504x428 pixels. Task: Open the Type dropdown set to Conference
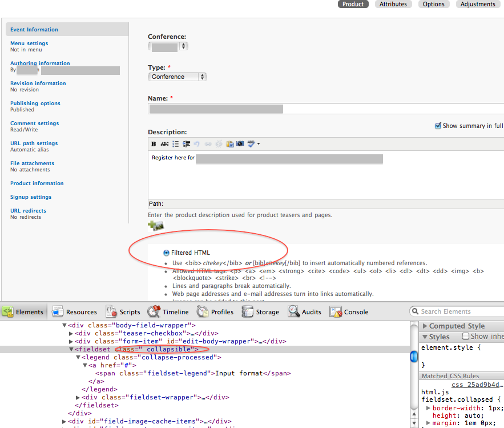pyautogui.click(x=177, y=75)
